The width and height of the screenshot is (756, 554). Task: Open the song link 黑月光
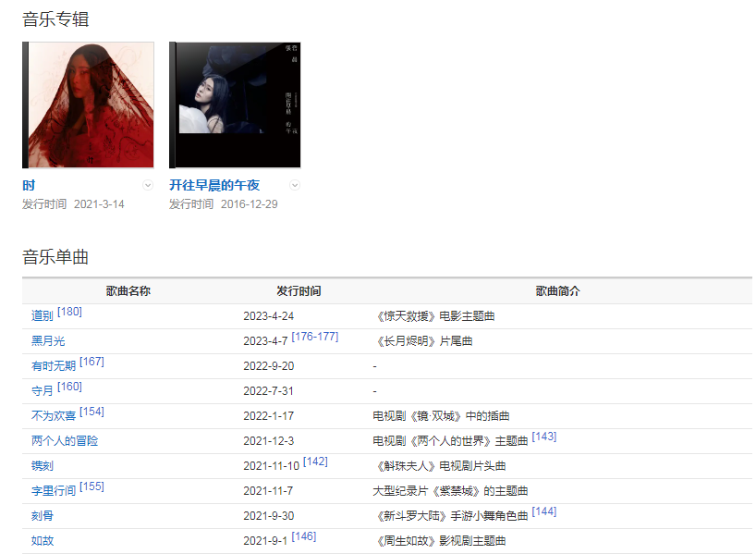pyautogui.click(x=48, y=341)
